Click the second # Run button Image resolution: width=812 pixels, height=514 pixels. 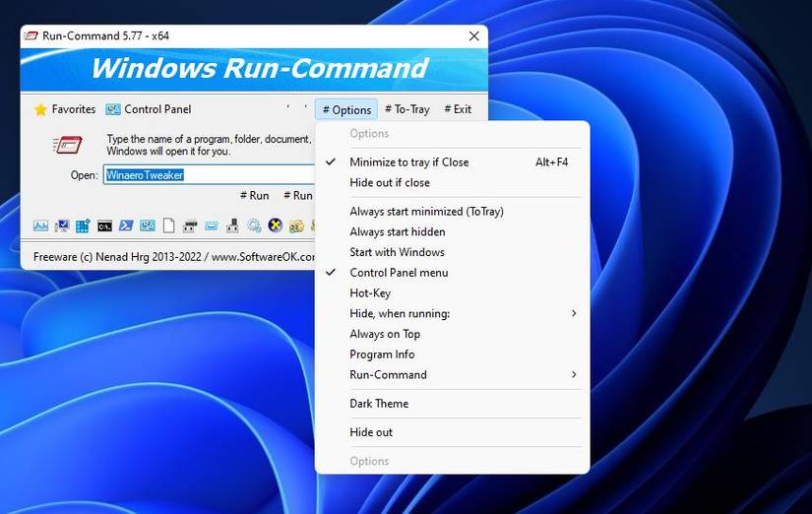[298, 195]
